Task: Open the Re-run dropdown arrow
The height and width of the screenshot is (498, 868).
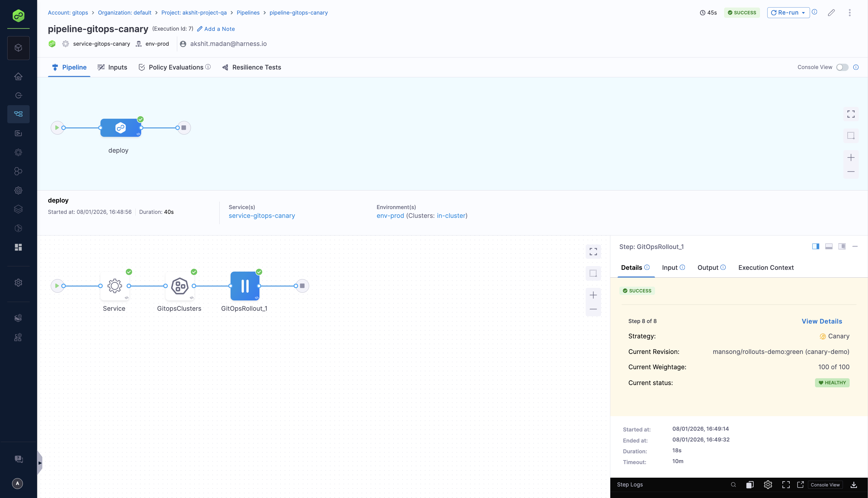Action: (x=803, y=13)
